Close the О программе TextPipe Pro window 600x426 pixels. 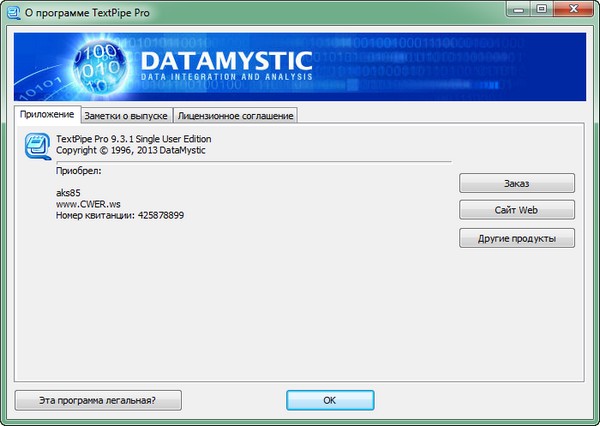[x=573, y=8]
